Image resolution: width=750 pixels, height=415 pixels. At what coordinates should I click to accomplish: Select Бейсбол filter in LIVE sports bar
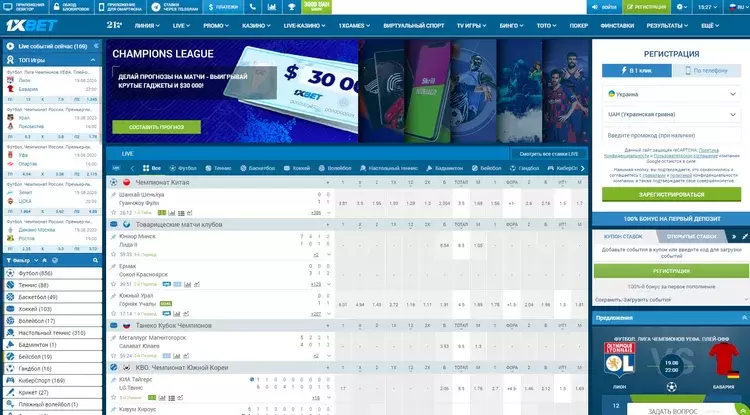tap(486, 168)
